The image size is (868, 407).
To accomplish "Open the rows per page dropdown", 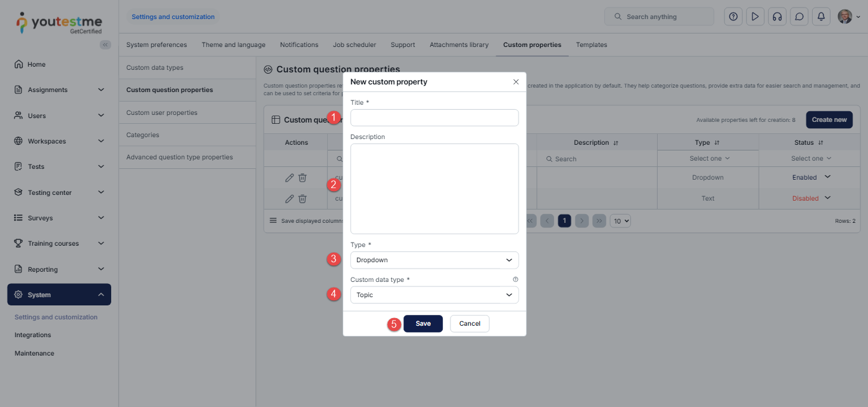I will pyautogui.click(x=620, y=221).
